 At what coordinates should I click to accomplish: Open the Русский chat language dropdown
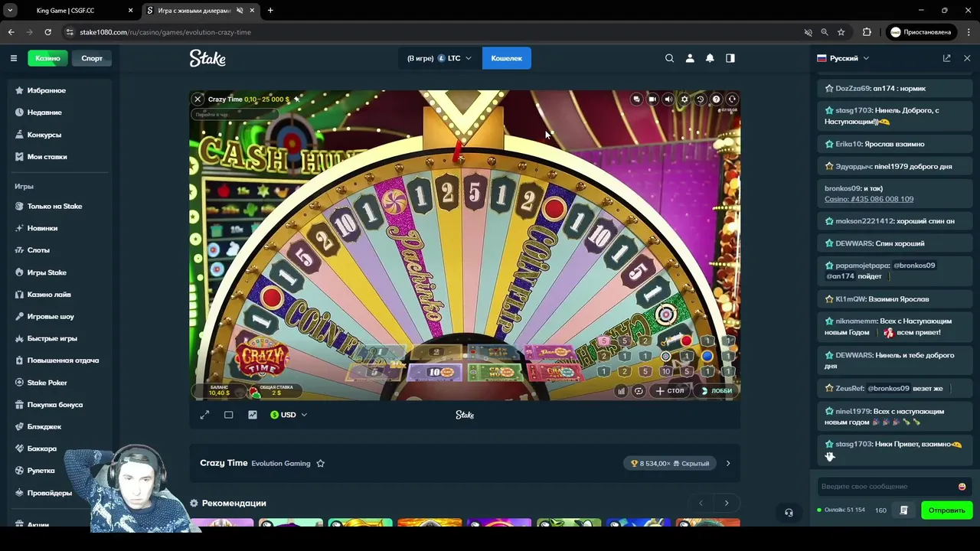coord(843,58)
